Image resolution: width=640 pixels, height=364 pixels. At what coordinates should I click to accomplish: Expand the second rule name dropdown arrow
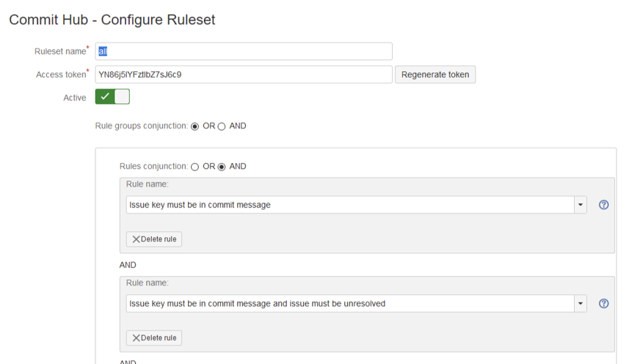(x=581, y=304)
